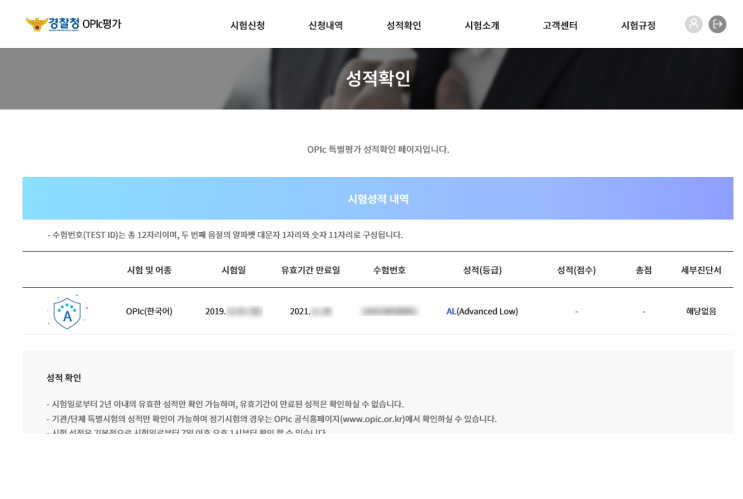
Task: Open the 고객센터 menu
Action: tap(560, 26)
